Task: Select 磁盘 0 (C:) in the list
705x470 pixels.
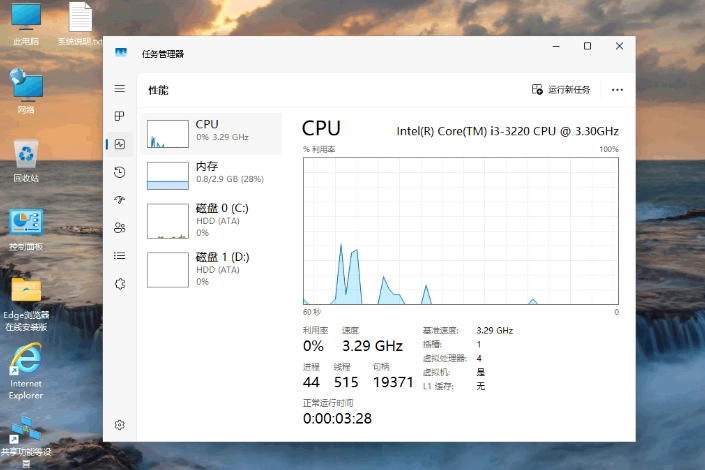Action: (x=213, y=220)
